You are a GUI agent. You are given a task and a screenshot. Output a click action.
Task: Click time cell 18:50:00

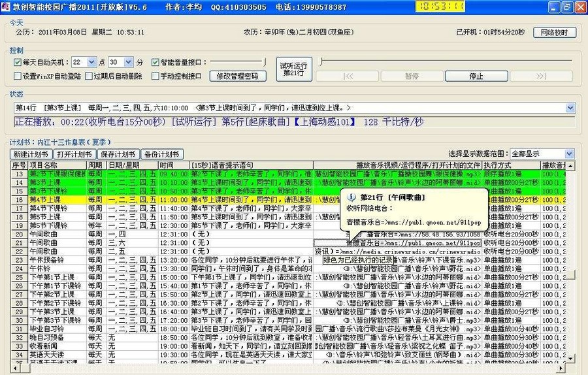[174, 338]
